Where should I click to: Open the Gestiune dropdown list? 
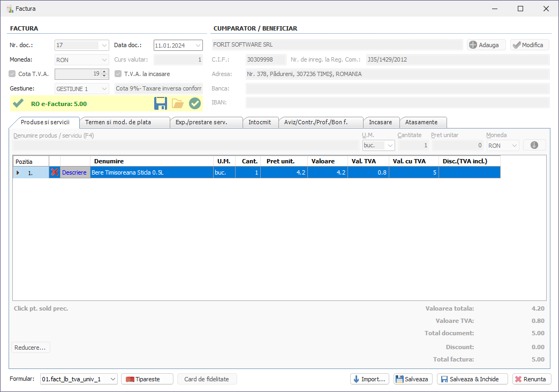(x=104, y=88)
